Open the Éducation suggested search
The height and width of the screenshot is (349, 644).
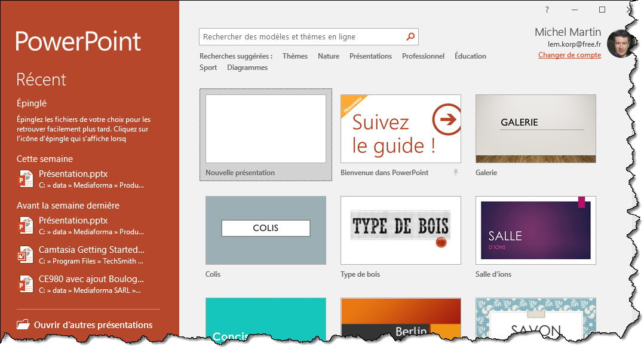pyautogui.click(x=470, y=56)
